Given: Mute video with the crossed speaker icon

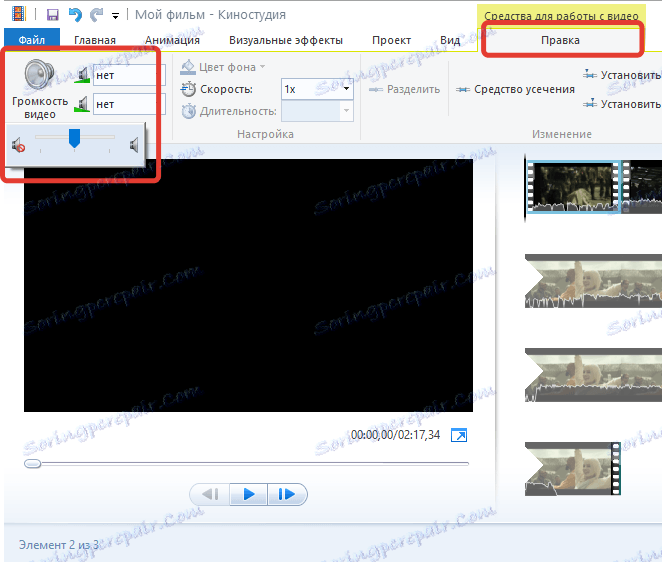Looking at the screenshot, I should click(18, 146).
